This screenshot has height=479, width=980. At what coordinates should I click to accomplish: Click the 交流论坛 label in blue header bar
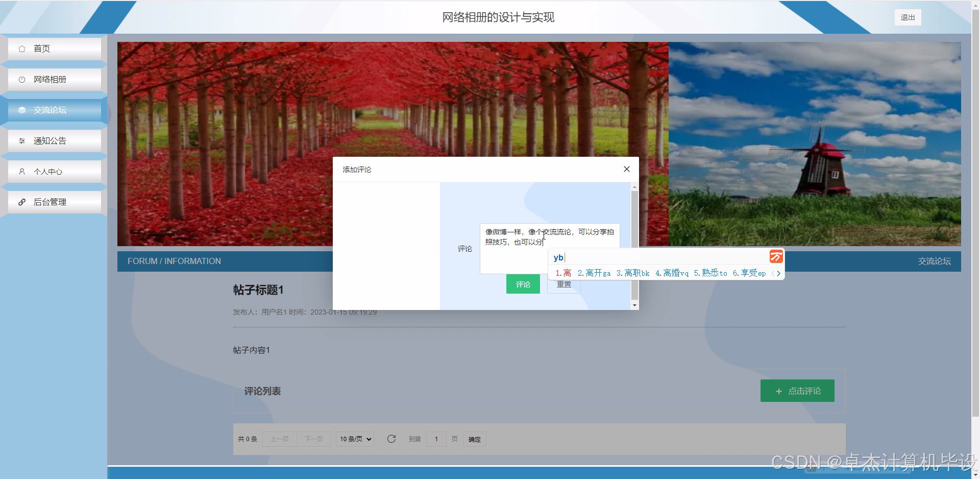(x=935, y=261)
